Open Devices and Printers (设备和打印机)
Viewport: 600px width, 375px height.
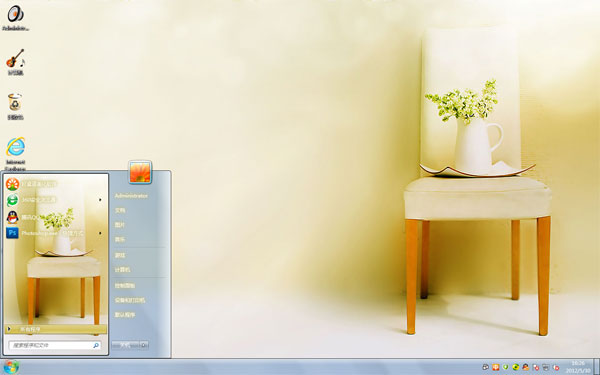click(x=130, y=300)
